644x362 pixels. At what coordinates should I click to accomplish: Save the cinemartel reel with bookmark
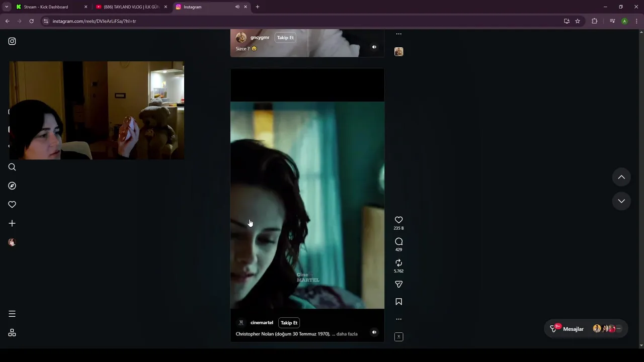[398, 302]
